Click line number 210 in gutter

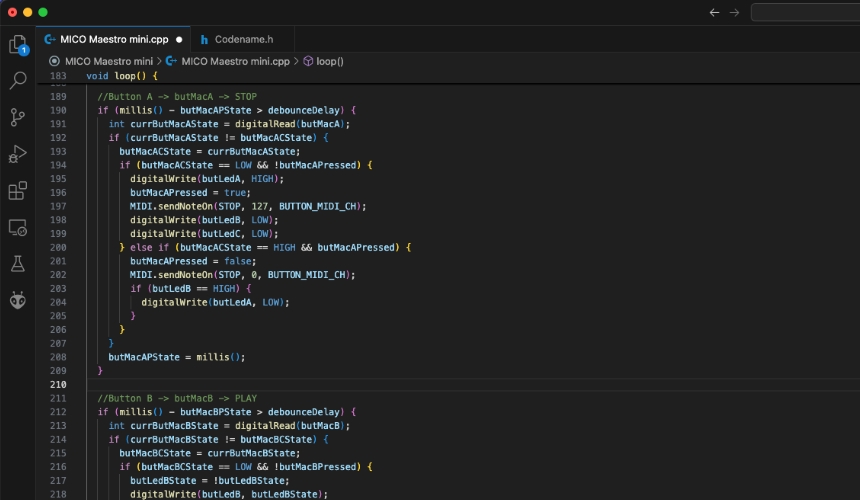point(58,384)
